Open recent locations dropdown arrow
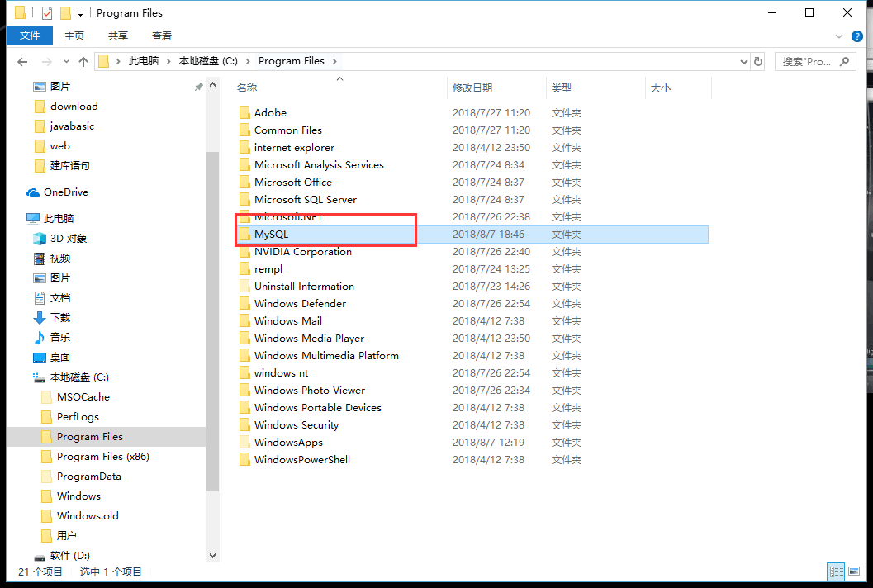 pos(66,62)
